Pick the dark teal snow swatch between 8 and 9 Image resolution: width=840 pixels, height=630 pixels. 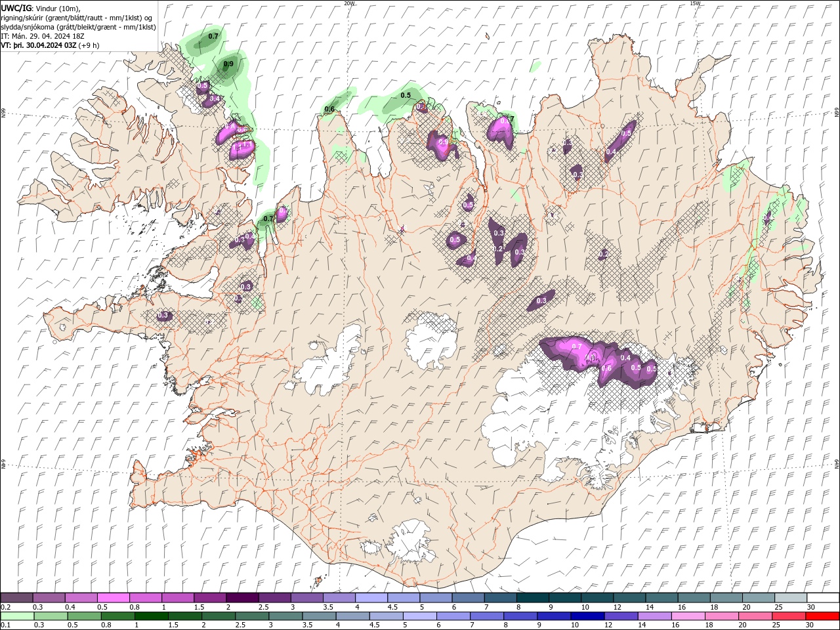(x=532, y=598)
